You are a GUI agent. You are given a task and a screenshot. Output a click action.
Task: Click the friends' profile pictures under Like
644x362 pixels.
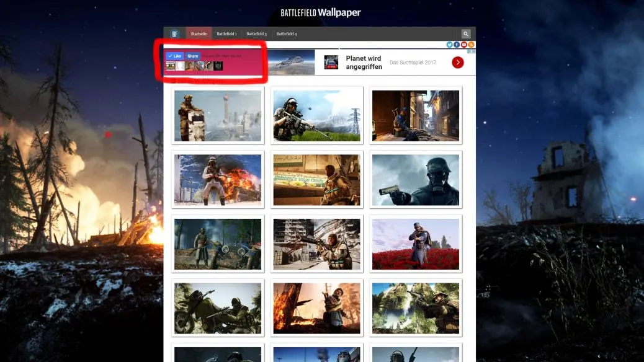tap(194, 66)
